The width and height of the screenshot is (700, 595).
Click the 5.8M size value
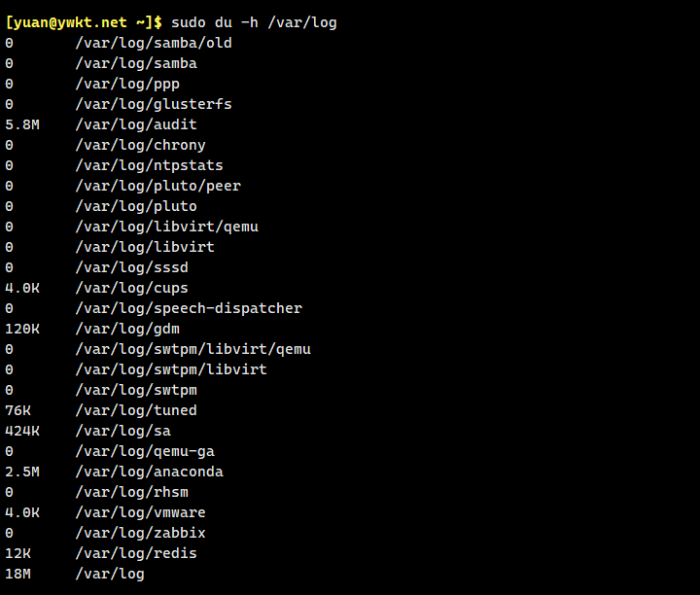(22, 124)
